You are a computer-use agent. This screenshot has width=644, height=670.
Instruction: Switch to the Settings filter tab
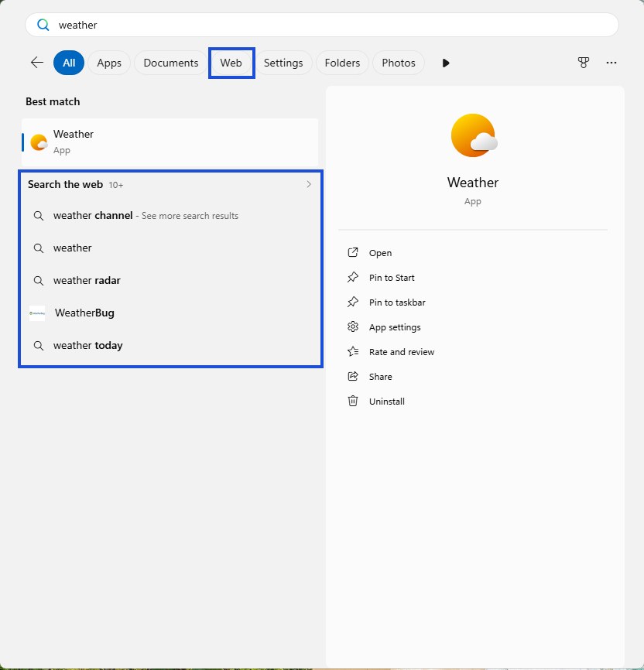pyautogui.click(x=283, y=63)
